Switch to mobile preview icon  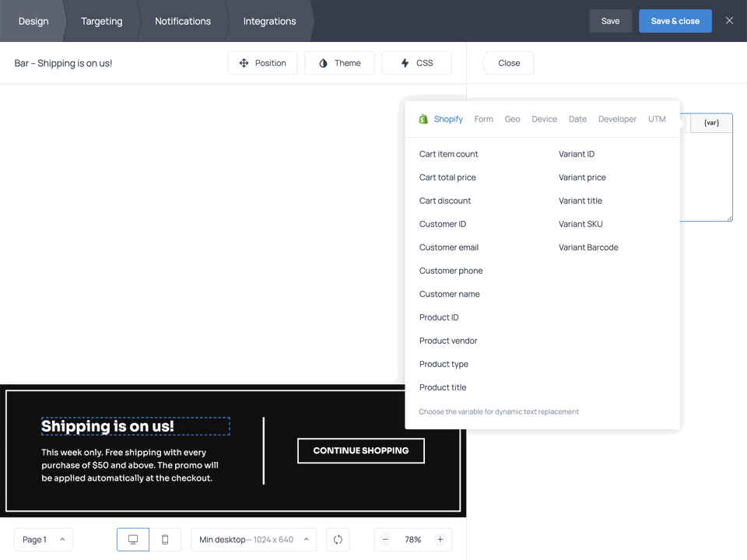pyautogui.click(x=165, y=539)
